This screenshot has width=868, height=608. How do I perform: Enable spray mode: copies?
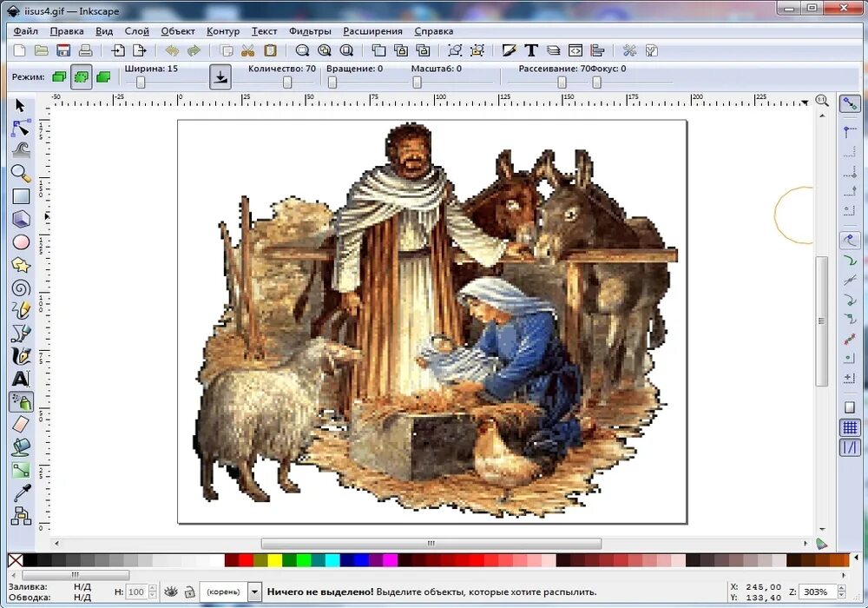(59, 77)
